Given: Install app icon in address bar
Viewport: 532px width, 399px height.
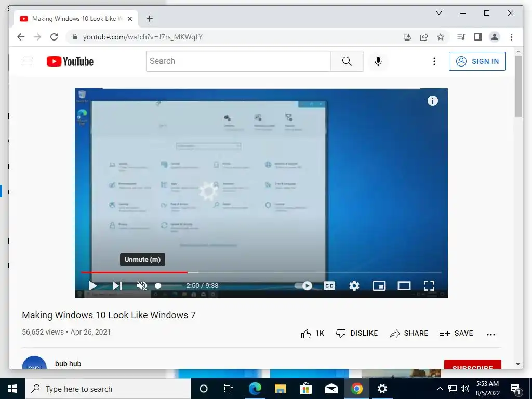Looking at the screenshot, I should tap(407, 37).
